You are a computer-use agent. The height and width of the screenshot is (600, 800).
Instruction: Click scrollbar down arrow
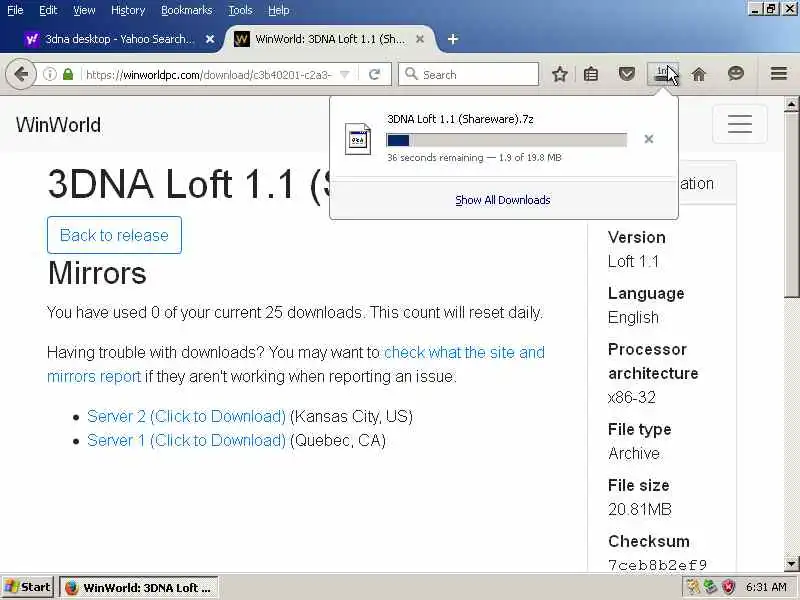coord(791,564)
